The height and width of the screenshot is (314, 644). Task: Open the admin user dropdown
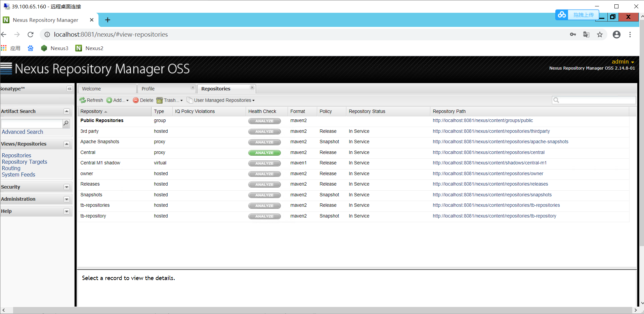point(623,62)
